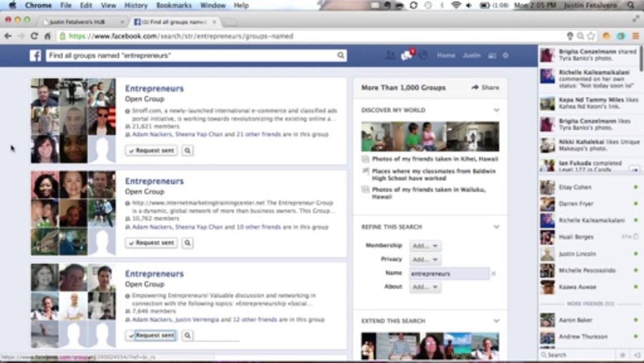The height and width of the screenshot is (363, 644).
Task: Click the search magnifier under 10,762 members group
Action: coord(187,243)
